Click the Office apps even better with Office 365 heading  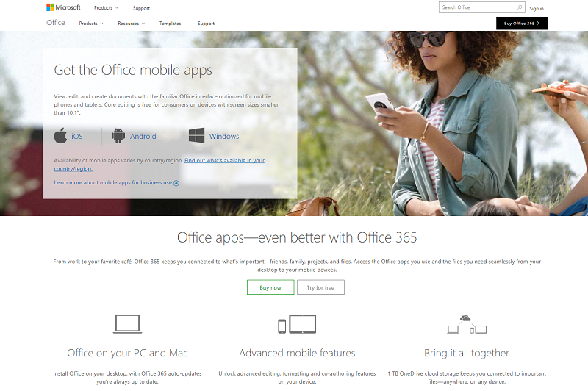297,237
